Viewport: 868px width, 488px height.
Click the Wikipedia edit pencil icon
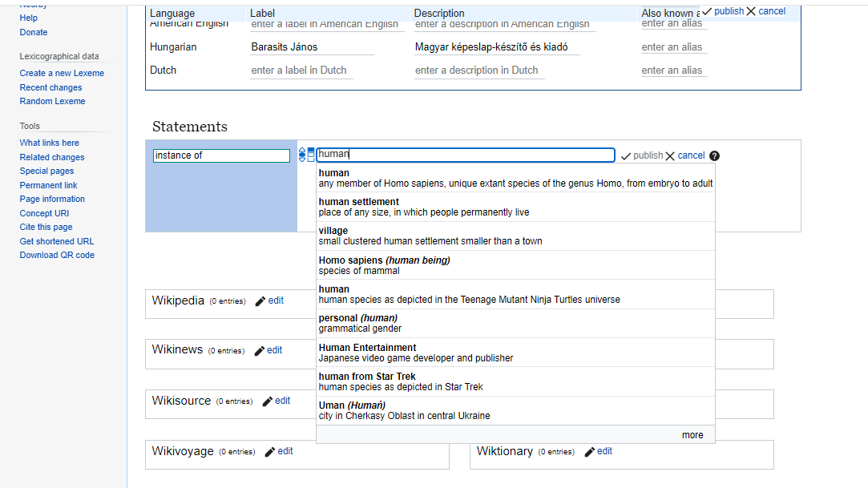pyautogui.click(x=260, y=301)
